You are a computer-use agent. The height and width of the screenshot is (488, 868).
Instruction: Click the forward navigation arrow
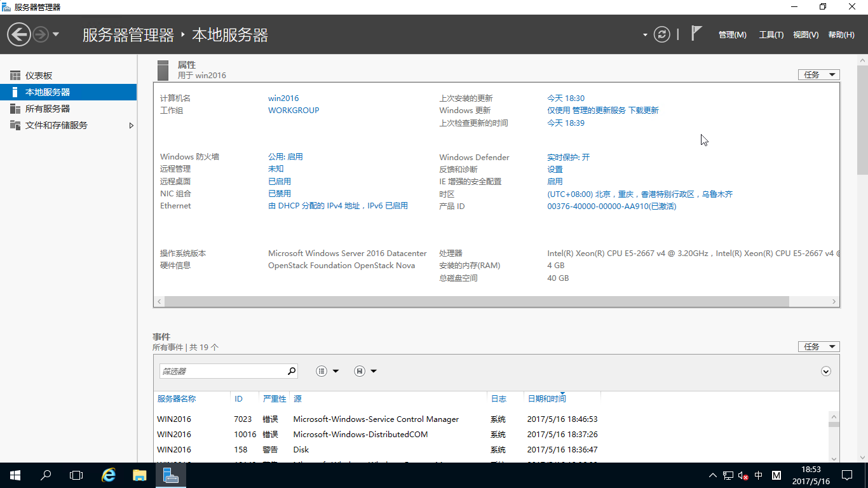click(41, 34)
